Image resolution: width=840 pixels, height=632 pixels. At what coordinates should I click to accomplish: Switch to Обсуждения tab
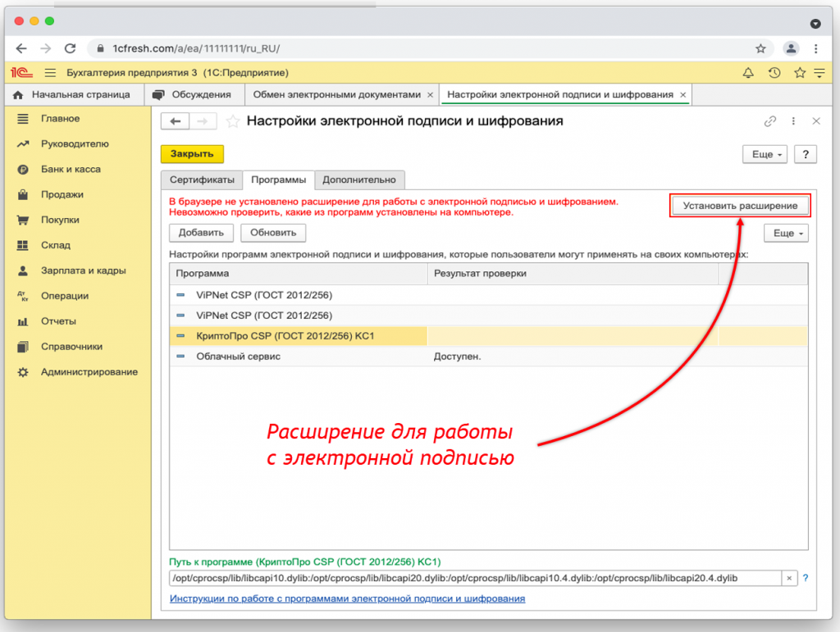194,95
